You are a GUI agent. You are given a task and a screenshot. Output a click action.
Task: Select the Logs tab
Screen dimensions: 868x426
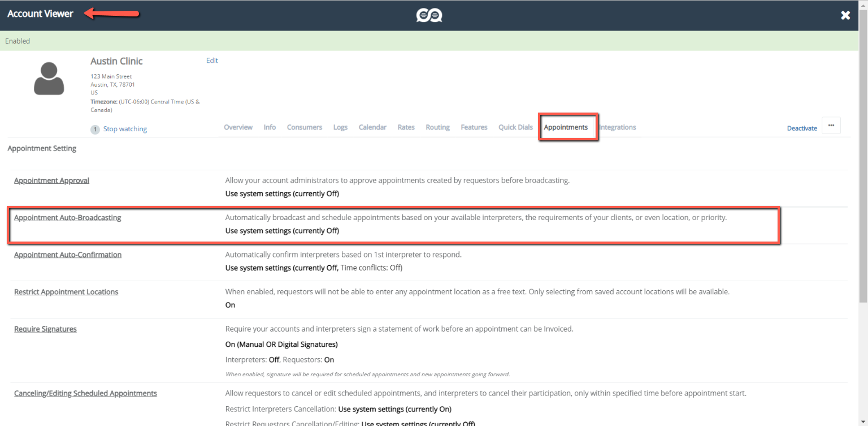click(340, 127)
